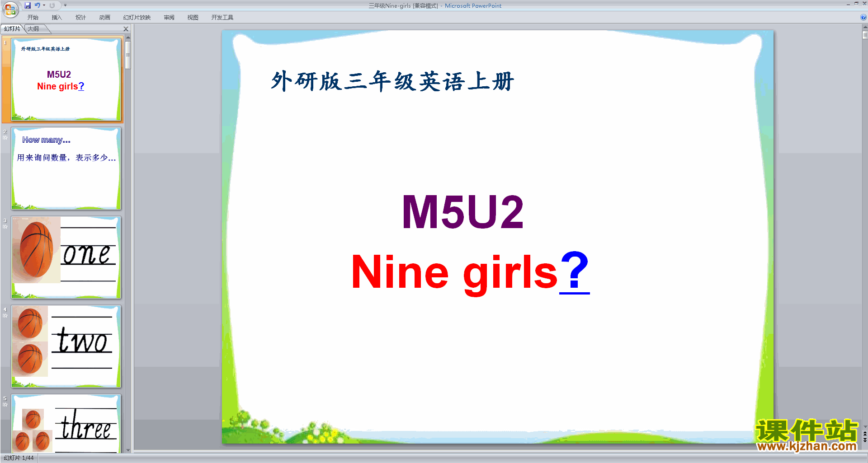The image size is (868, 463).
Task: Open the 插入 ribbon tab
Action: point(57,18)
